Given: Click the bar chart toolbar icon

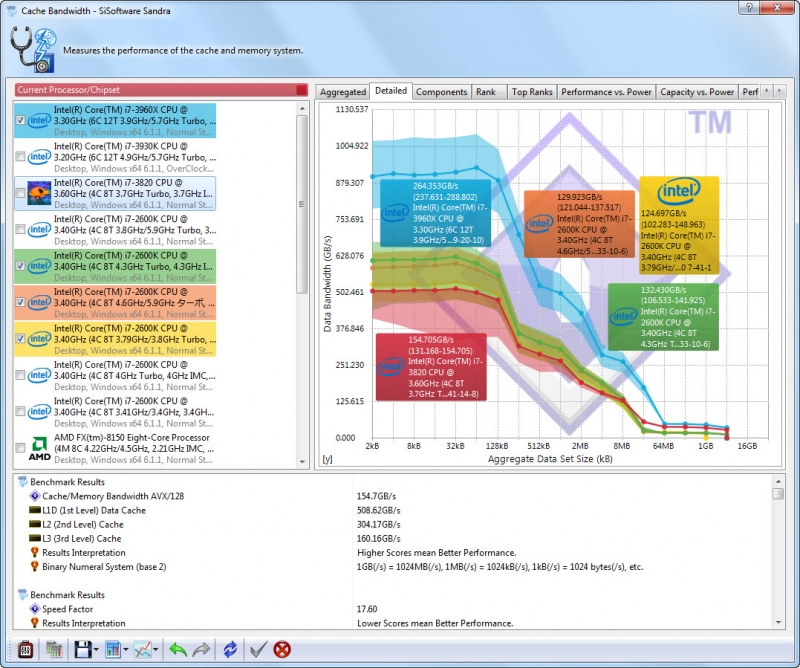Looking at the screenshot, I should (x=112, y=650).
